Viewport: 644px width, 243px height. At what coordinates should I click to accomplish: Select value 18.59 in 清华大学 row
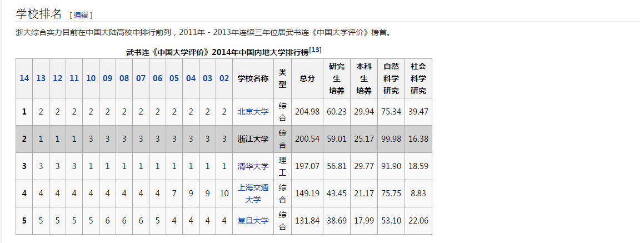(418, 166)
